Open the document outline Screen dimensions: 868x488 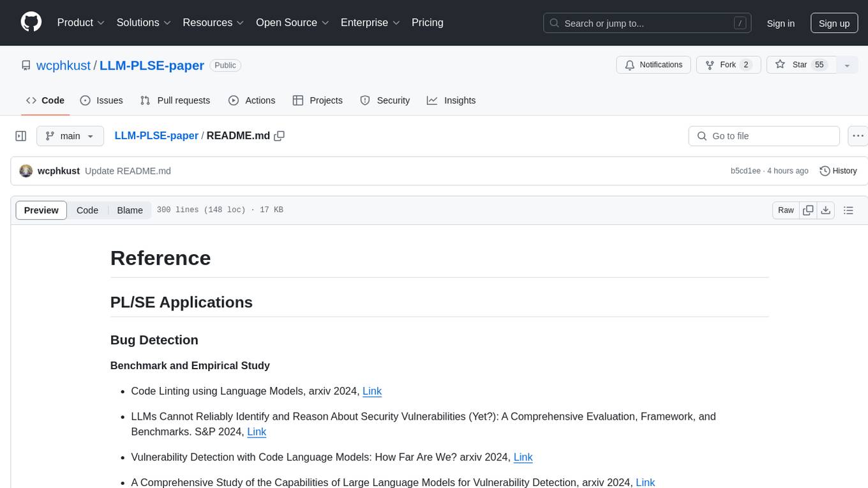[848, 210]
